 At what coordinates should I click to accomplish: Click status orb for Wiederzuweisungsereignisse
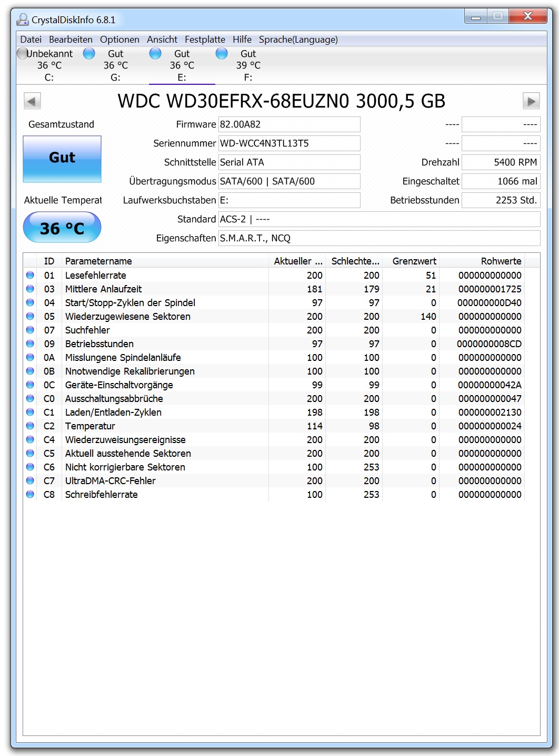(30, 439)
